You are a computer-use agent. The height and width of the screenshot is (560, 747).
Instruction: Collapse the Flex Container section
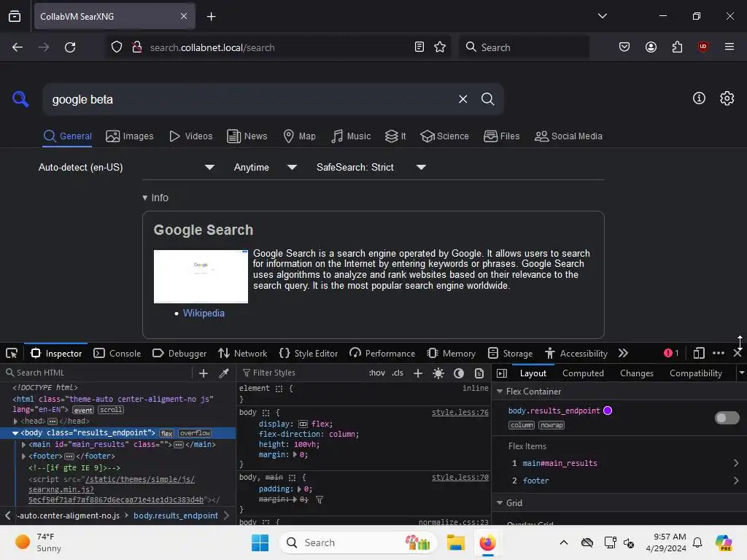click(x=500, y=392)
